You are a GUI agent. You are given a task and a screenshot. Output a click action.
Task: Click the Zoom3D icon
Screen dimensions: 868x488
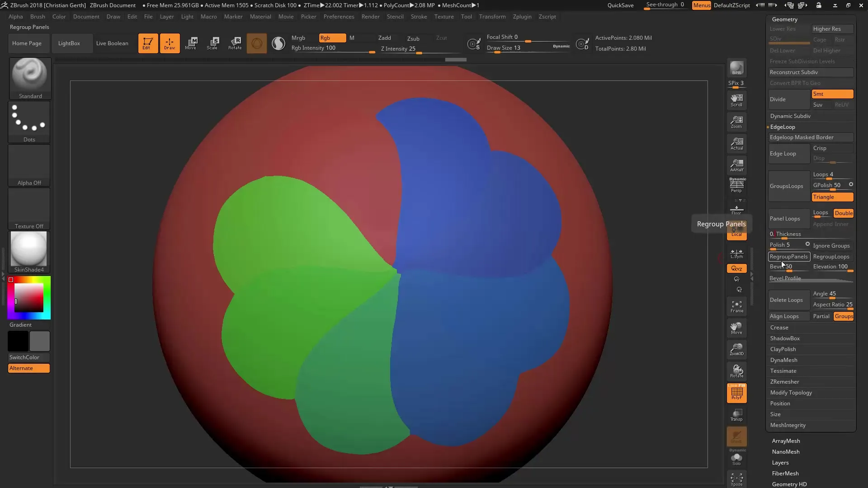[736, 349]
